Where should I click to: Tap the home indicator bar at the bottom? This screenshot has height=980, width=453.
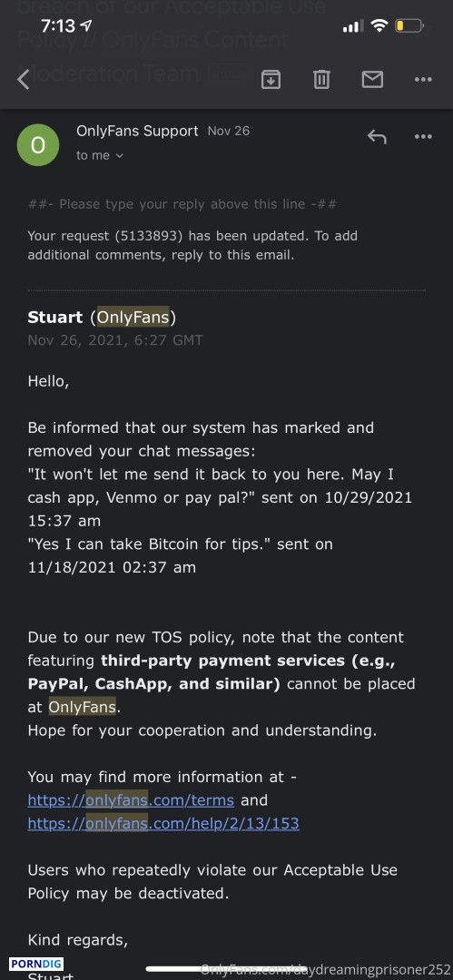coord(226,970)
